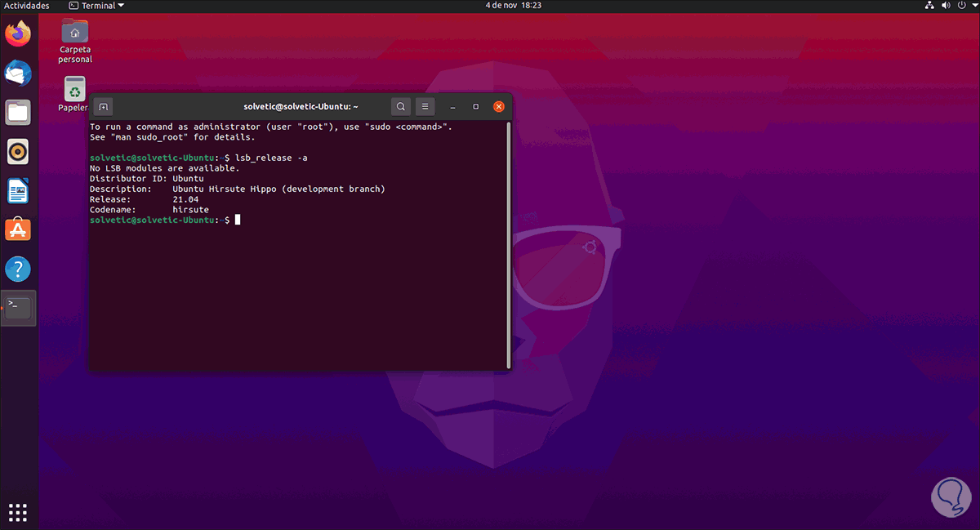Screen dimensions: 980x530
Task: Open Rhythmbox music player in the dock
Action: 18,151
